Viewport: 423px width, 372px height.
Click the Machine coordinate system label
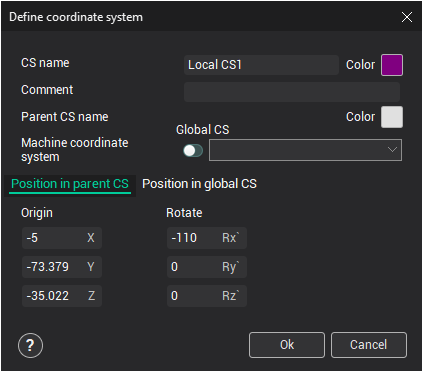[75, 150]
